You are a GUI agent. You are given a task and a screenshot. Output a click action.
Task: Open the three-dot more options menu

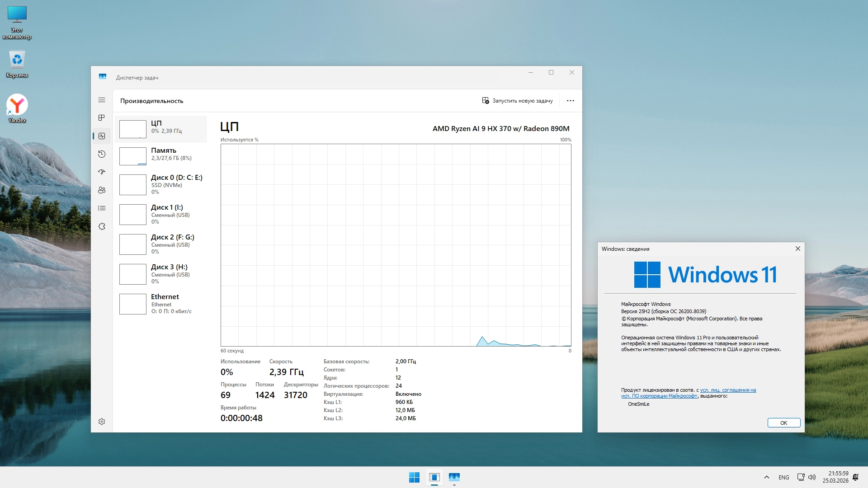pyautogui.click(x=571, y=101)
